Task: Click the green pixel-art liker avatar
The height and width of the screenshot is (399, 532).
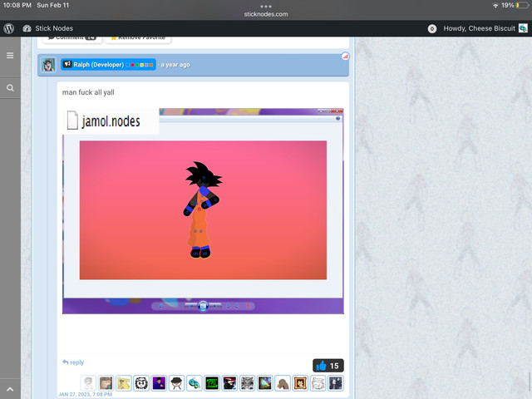Action: pyautogui.click(x=212, y=383)
